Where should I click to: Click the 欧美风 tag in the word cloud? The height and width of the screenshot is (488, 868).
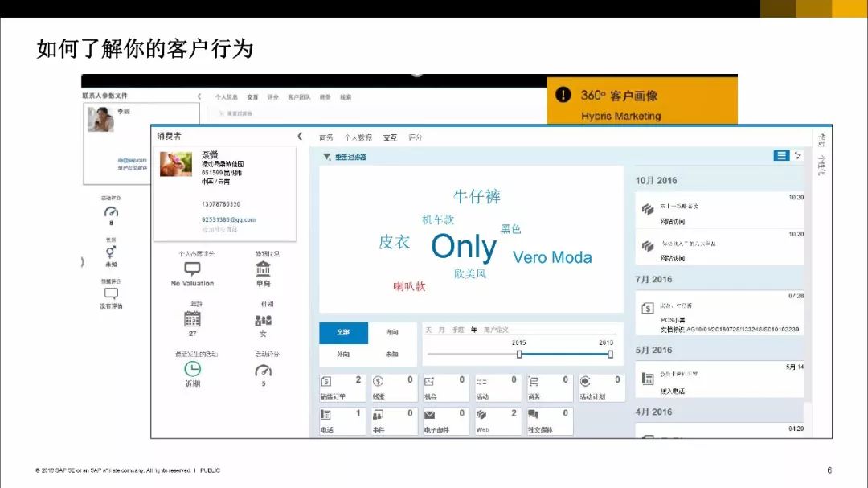[x=470, y=273]
